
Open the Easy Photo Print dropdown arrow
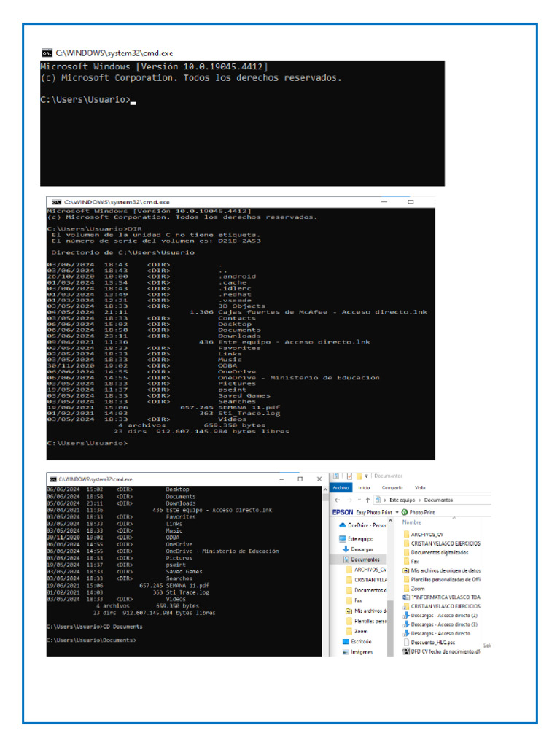(397, 512)
